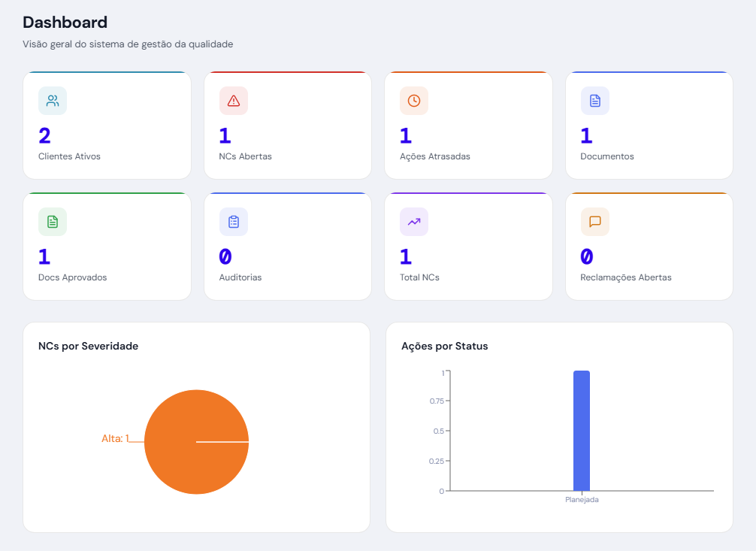Select the Auditorias clipboard icon
The width and height of the screenshot is (756, 551).
(233, 221)
